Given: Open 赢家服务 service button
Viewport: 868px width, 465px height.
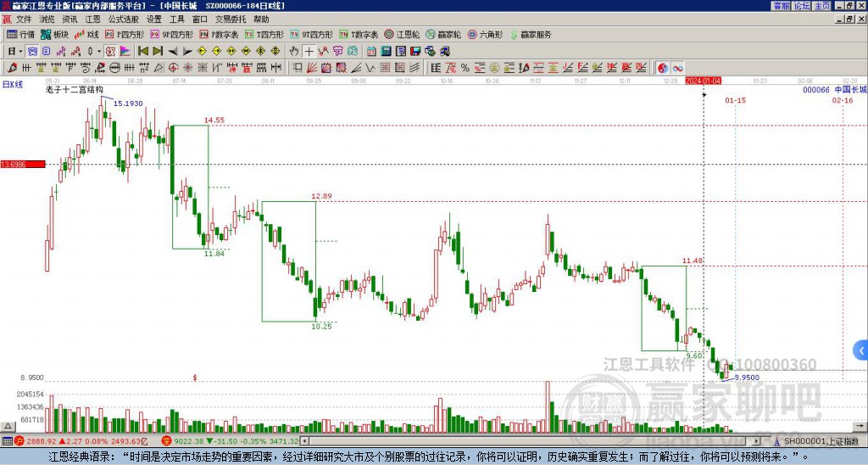Looking at the screenshot, I should coord(531,34).
